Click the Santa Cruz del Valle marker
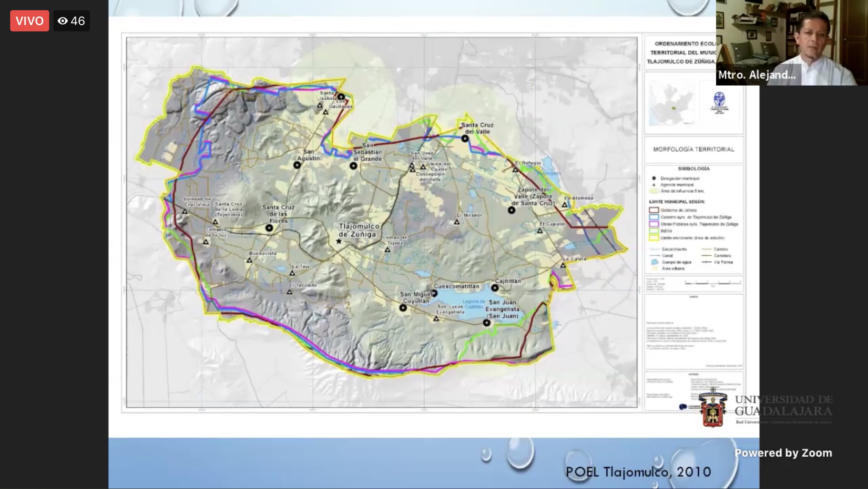Viewport: 868px width, 489px height. (465, 139)
